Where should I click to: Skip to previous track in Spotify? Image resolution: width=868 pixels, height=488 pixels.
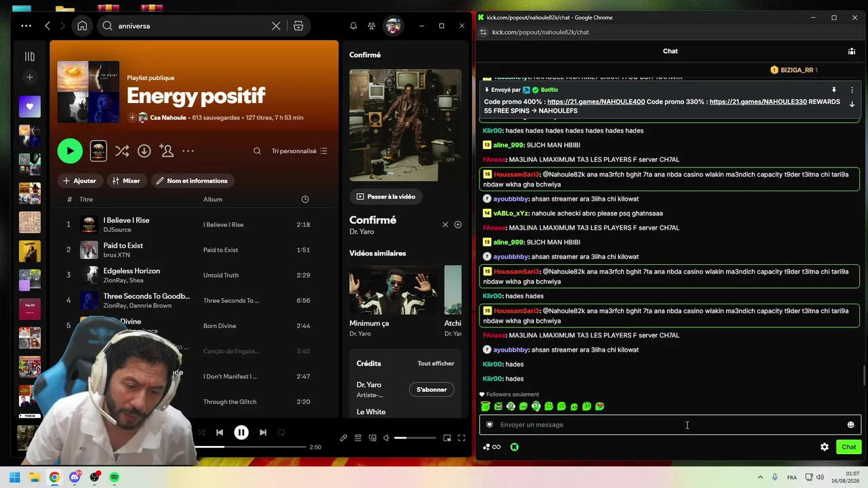tap(220, 432)
